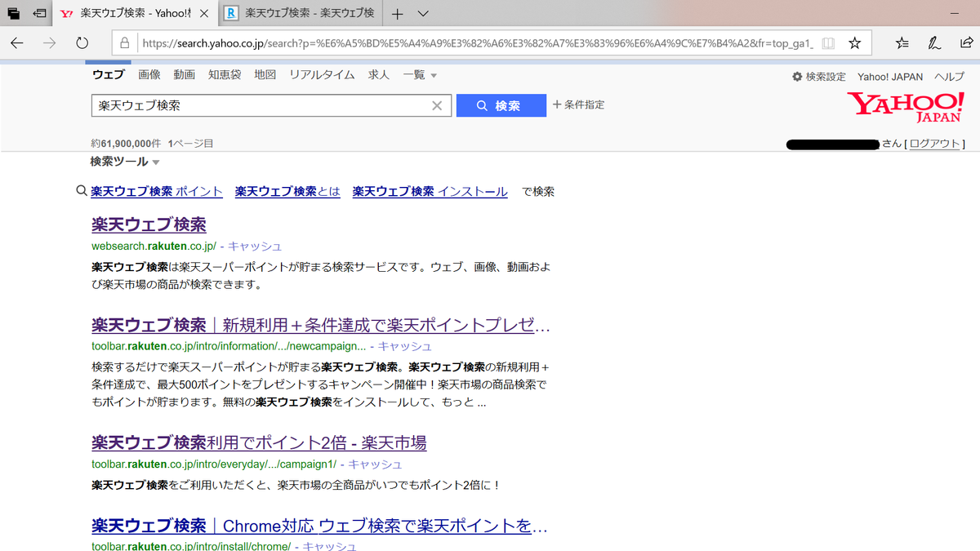The image size is (980, 551).
Task: Click the magnifier icon beside related searches
Action: pyautogui.click(x=81, y=191)
